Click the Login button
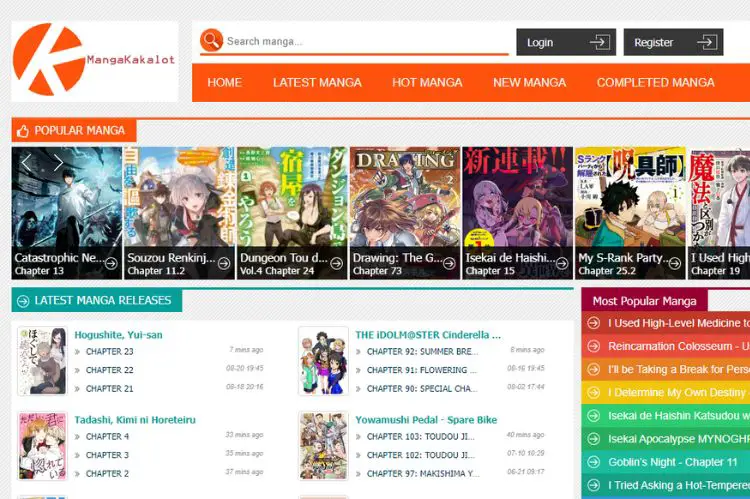Screen dimensions: 750x499 tap(566, 42)
